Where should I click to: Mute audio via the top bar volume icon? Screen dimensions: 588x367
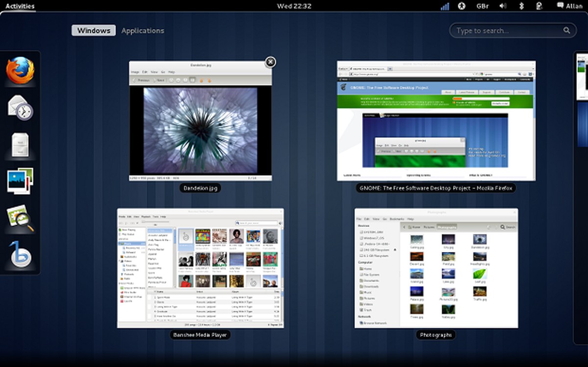(x=504, y=6)
